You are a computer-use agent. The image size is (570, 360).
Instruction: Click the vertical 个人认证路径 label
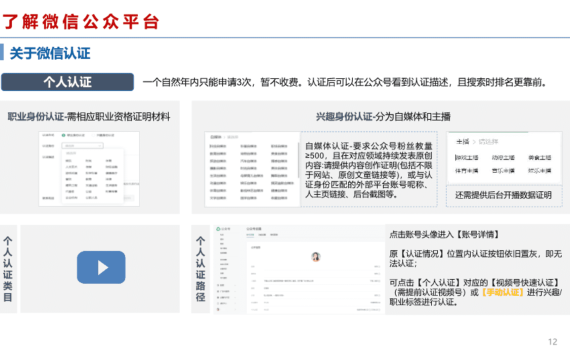click(200, 269)
